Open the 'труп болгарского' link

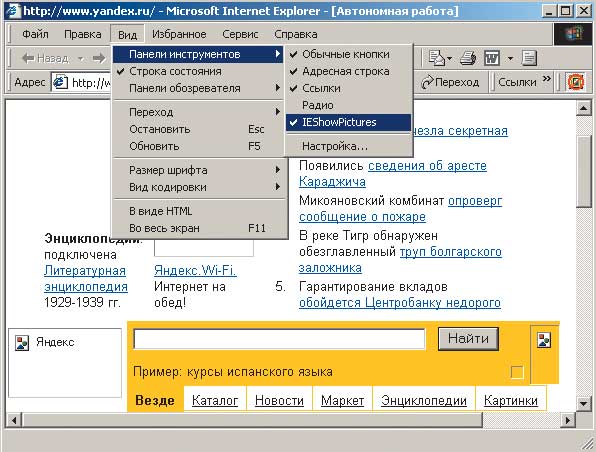pyautogui.click(x=451, y=252)
